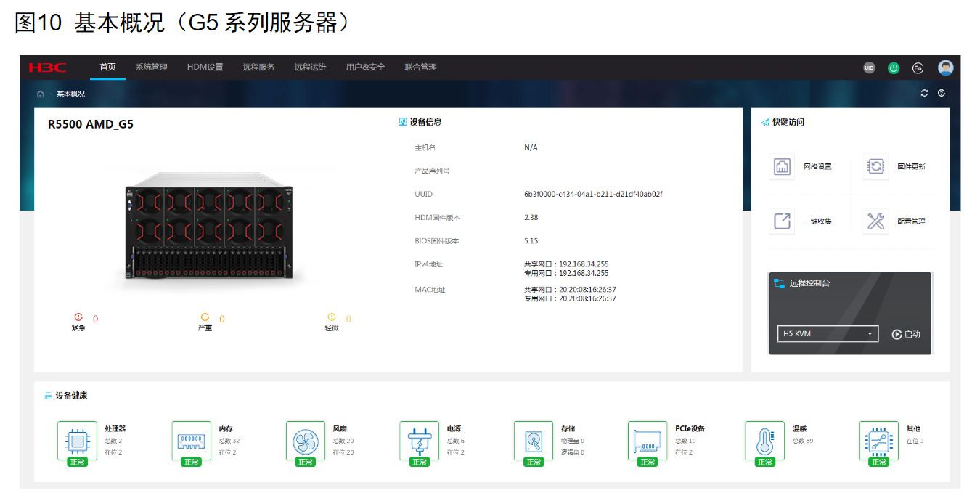Click the 风扇 总数 20 text

(x=343, y=441)
